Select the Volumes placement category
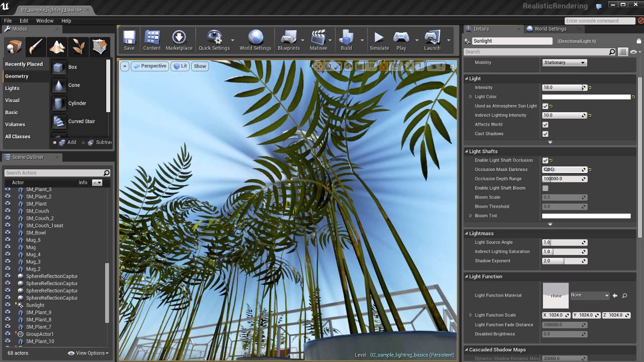Screen dimensions: 644x362 15,125
